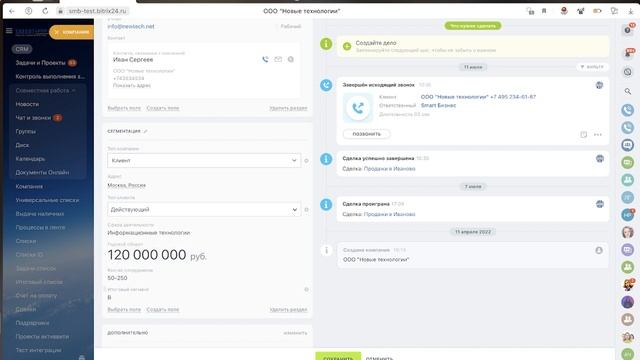Go back with the browser back arrow
This screenshot has height=360, width=640.
pyautogui.click(x=11, y=11)
